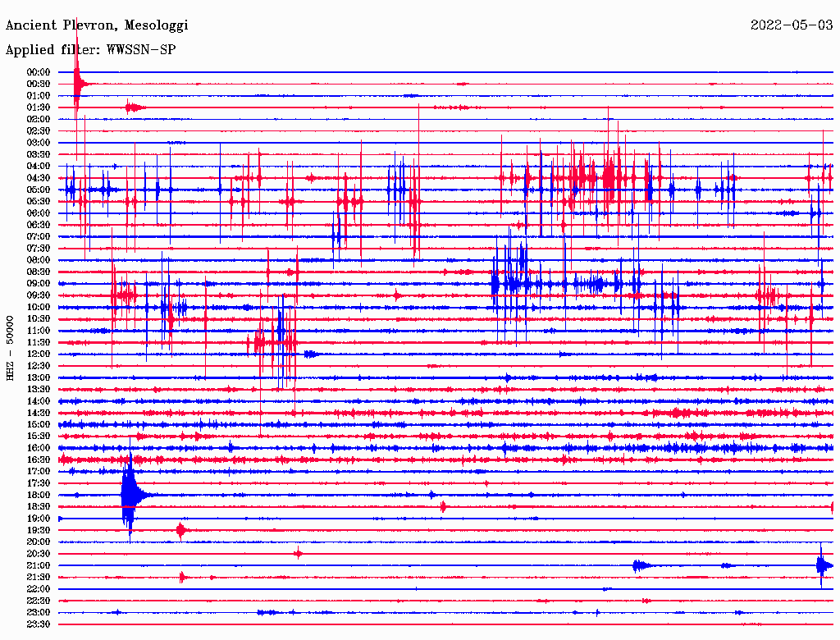
Task: Select the 21:30 time row label
Action: 39,578
